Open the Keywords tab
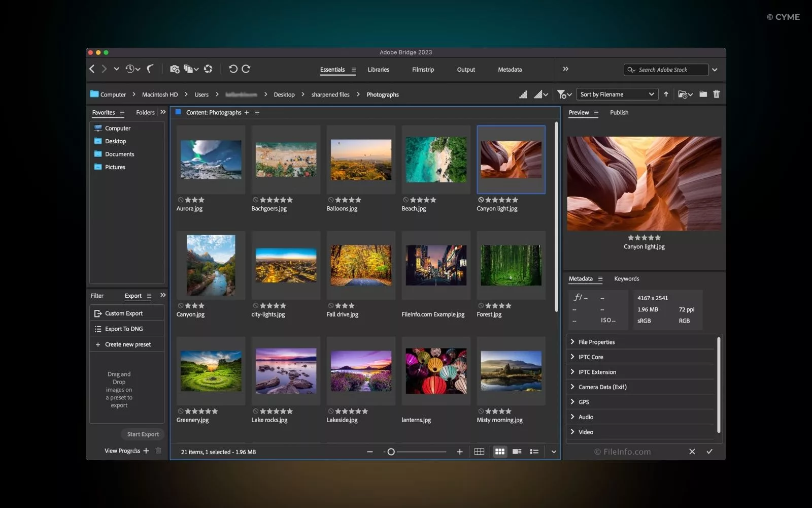This screenshot has width=812, height=508. (627, 278)
